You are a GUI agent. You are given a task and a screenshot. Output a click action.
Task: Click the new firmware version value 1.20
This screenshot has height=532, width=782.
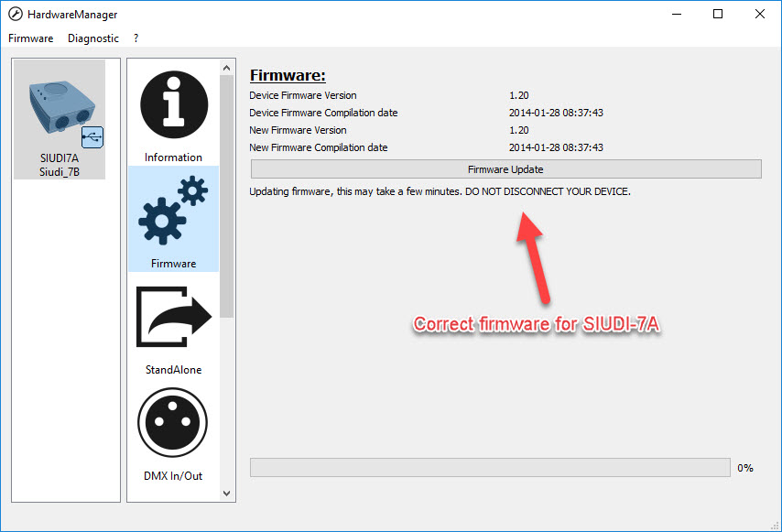tap(518, 130)
